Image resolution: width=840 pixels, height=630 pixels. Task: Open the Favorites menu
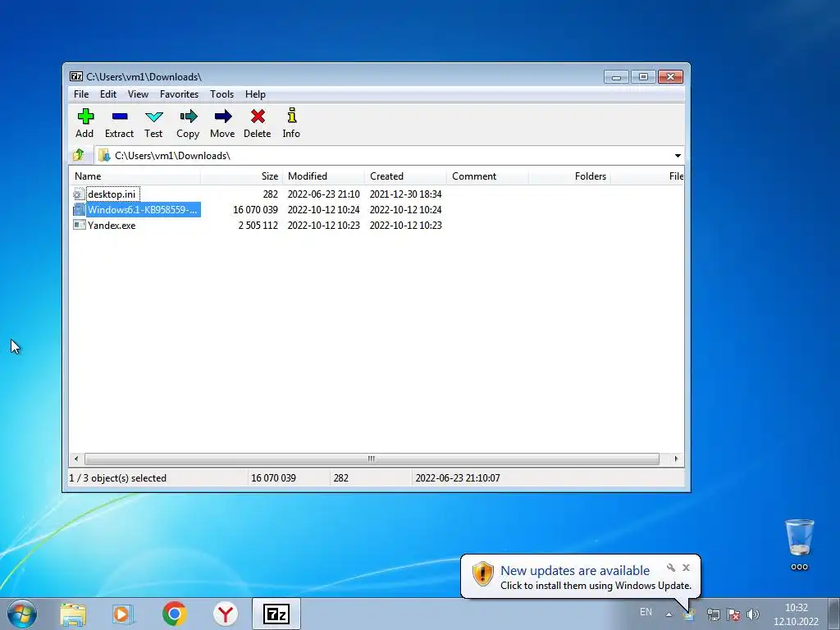(x=179, y=94)
